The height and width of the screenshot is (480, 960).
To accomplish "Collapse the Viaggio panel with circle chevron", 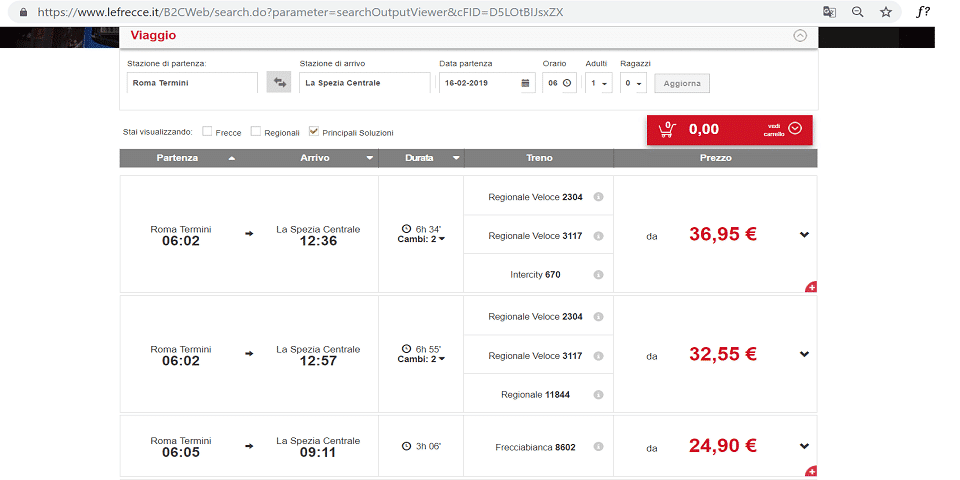I will (800, 36).
